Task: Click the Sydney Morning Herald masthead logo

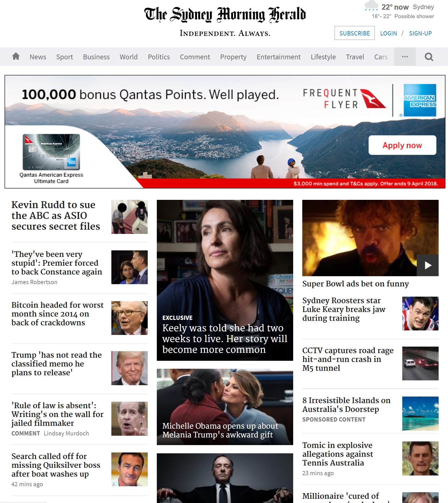Action: tap(225, 15)
